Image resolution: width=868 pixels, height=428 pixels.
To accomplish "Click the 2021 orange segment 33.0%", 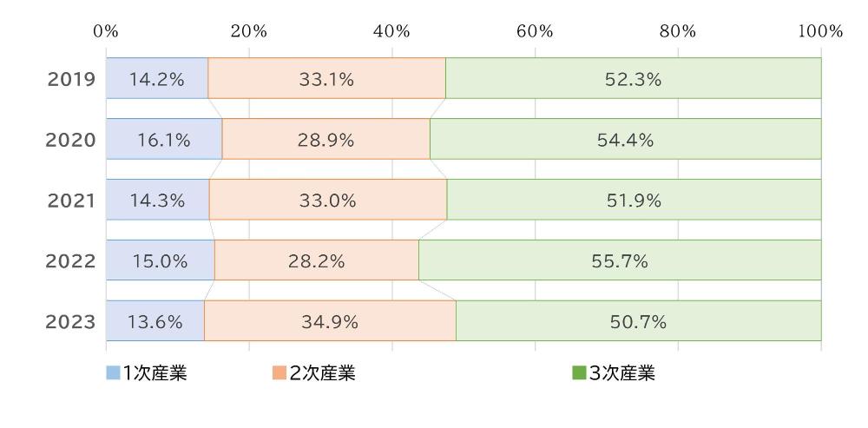I will point(327,201).
